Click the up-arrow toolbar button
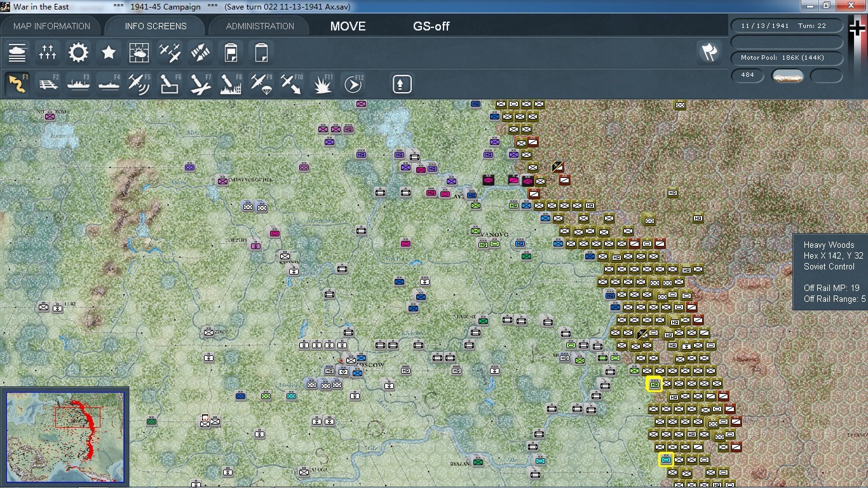Image resolution: width=868 pixels, height=488 pixels. point(402,84)
